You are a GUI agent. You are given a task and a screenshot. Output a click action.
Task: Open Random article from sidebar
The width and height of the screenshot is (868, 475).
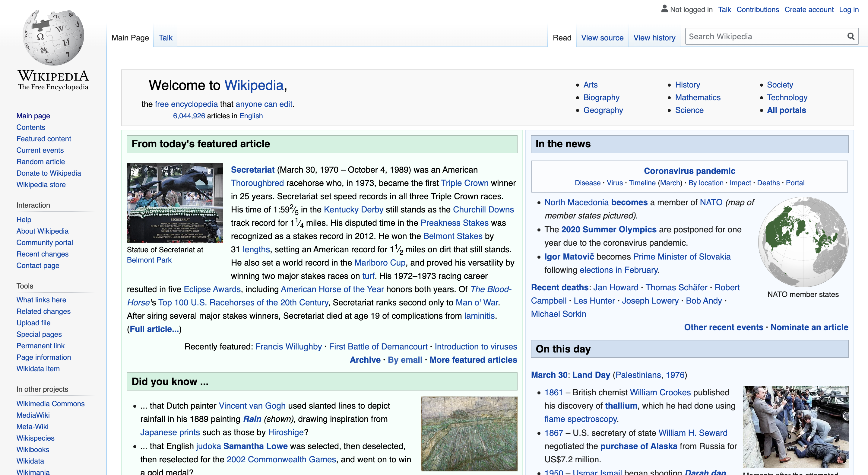coord(40,161)
